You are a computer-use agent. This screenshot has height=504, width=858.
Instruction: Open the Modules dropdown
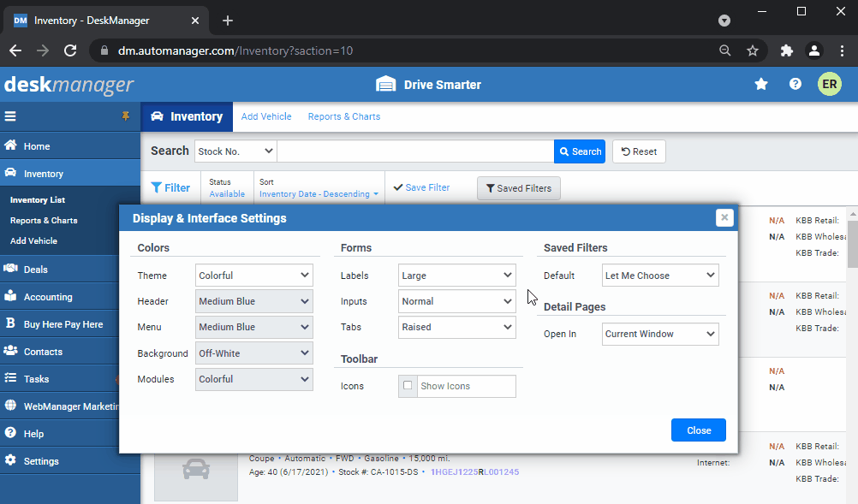pyautogui.click(x=254, y=379)
